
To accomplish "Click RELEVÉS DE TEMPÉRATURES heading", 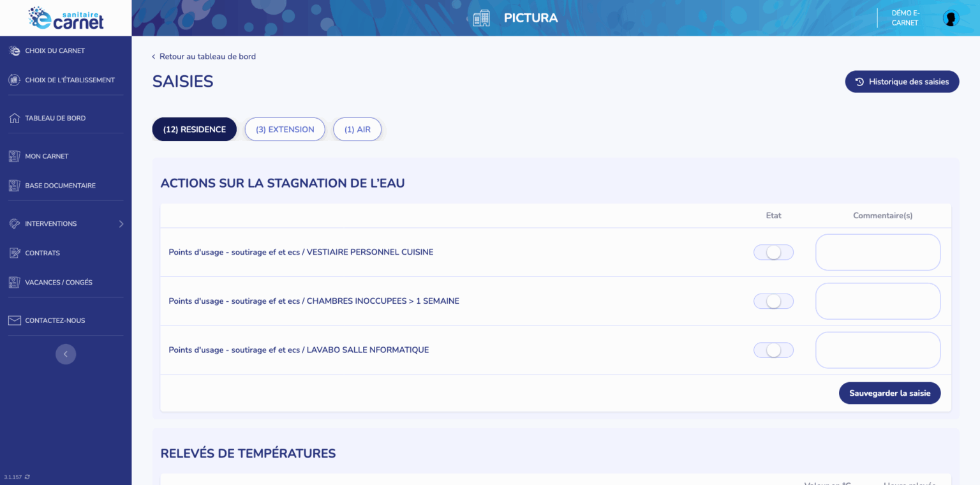I will 248,454.
